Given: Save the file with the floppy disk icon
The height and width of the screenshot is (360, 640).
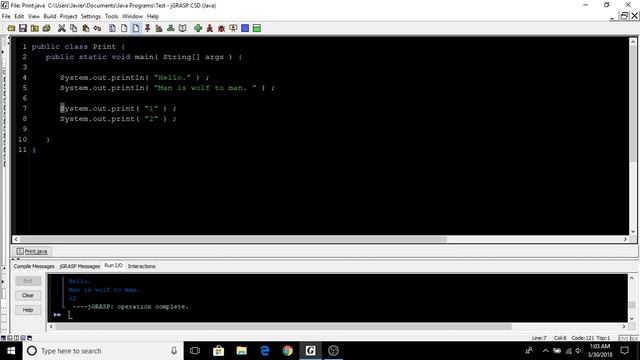Looking at the screenshot, I should tap(23, 28).
